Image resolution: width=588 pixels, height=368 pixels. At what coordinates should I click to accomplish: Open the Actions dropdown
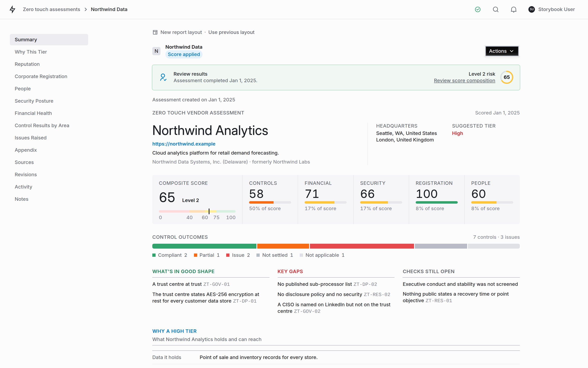click(502, 51)
